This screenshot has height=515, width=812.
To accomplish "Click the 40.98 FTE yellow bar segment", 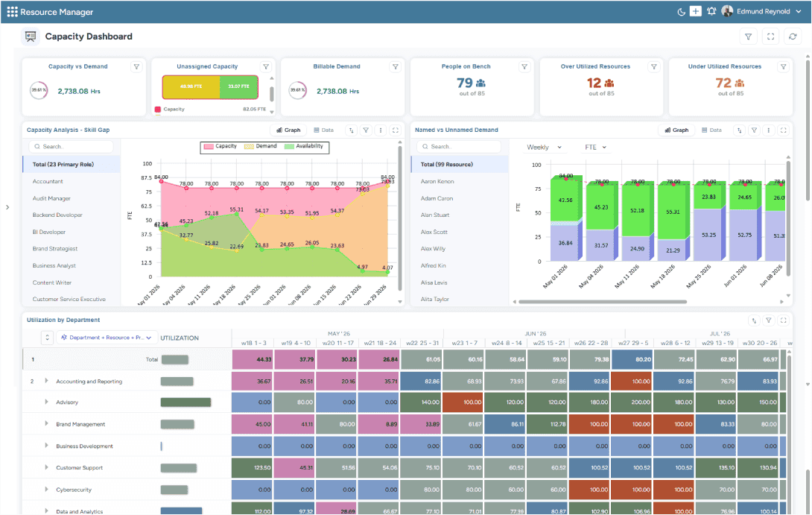I will tap(191, 86).
